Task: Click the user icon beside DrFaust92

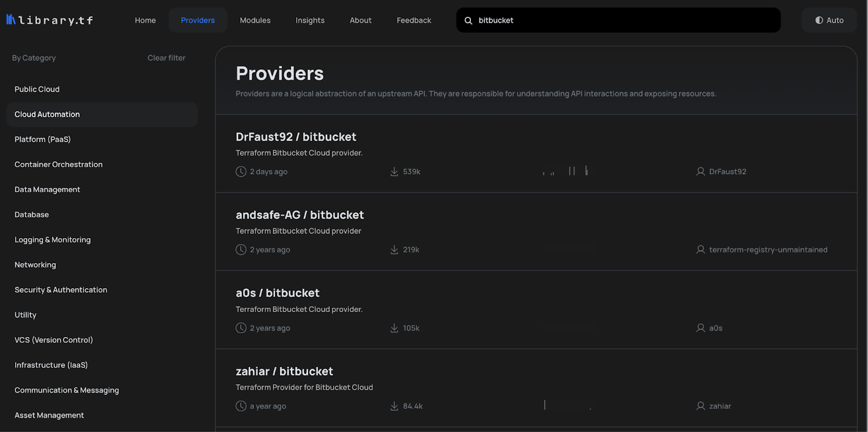Action: coord(700,171)
